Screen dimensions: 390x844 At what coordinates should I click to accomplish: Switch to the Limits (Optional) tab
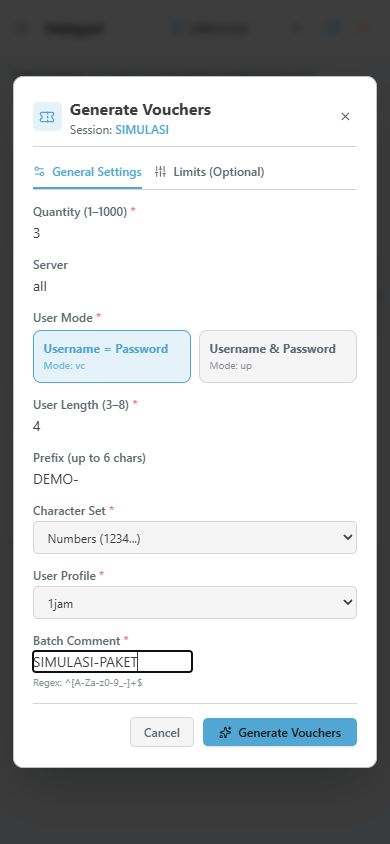click(x=209, y=172)
